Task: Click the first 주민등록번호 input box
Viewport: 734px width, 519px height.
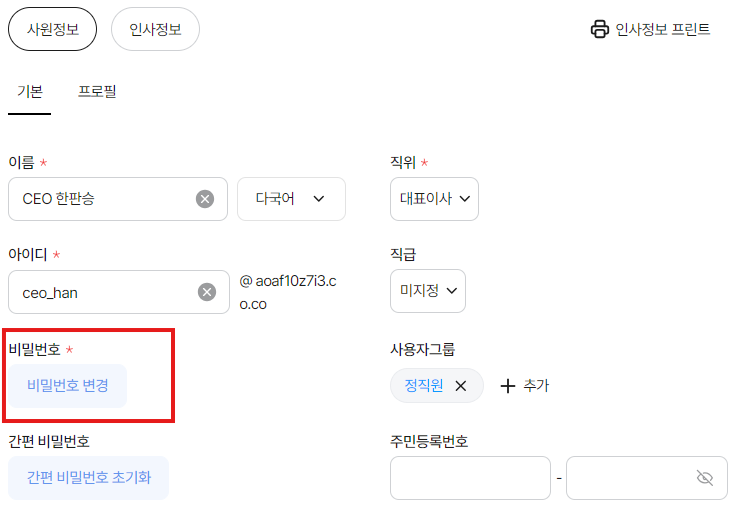Action: click(x=470, y=478)
